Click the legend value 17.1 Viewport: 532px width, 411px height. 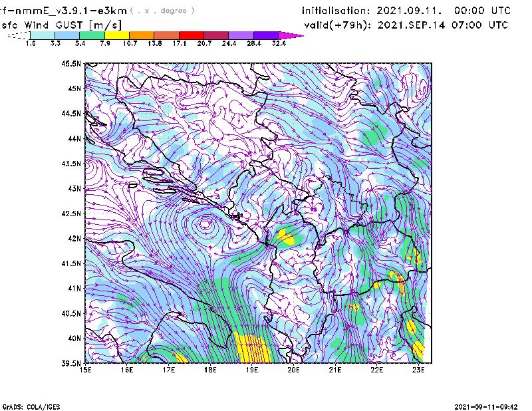click(x=180, y=43)
